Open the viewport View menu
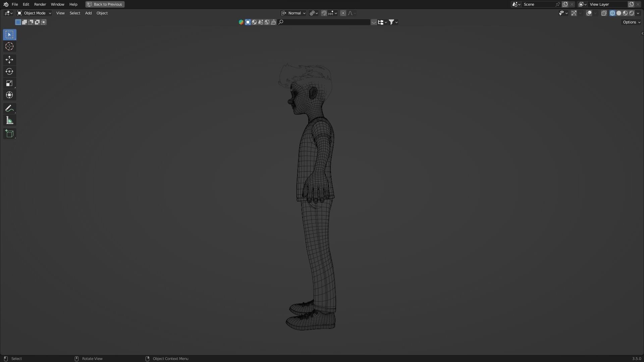This screenshot has height=362, width=644. pos(60,13)
